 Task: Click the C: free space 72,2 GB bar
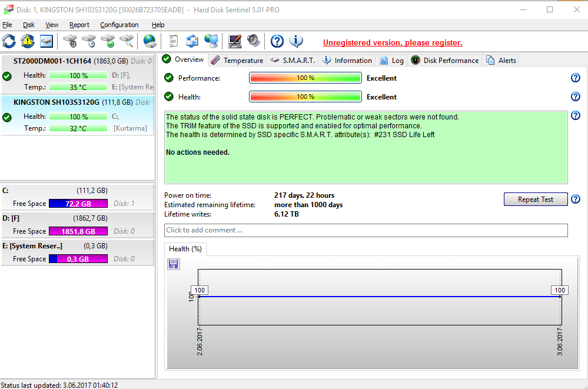(x=78, y=204)
